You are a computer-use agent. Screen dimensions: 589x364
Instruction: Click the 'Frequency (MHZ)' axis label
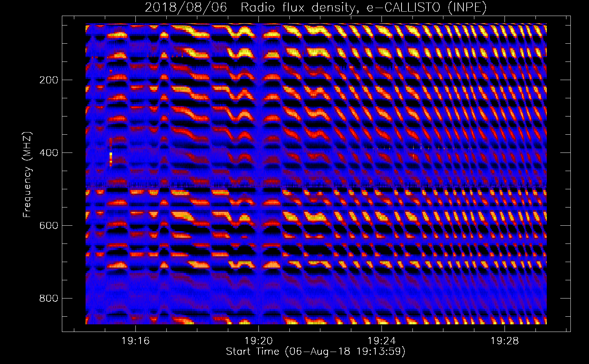click(27, 175)
